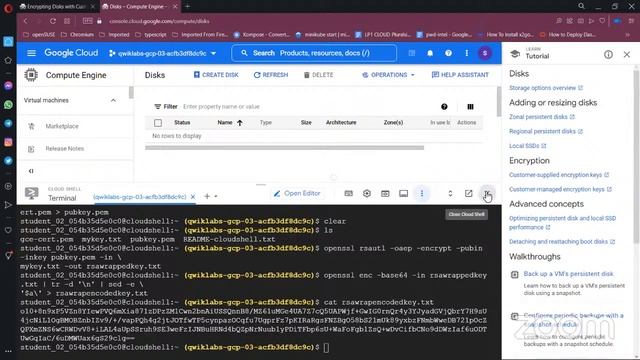Open Telegram in the Opera sidebar

tap(8, 124)
